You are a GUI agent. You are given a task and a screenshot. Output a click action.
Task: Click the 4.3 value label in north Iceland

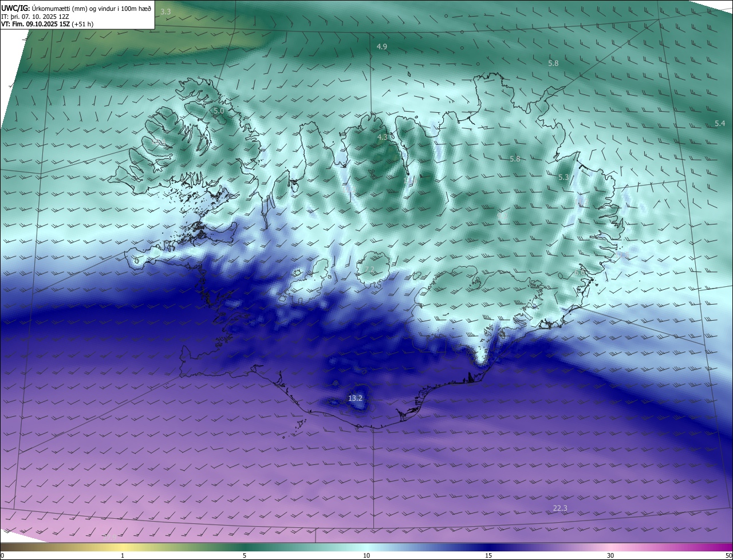coord(383,137)
